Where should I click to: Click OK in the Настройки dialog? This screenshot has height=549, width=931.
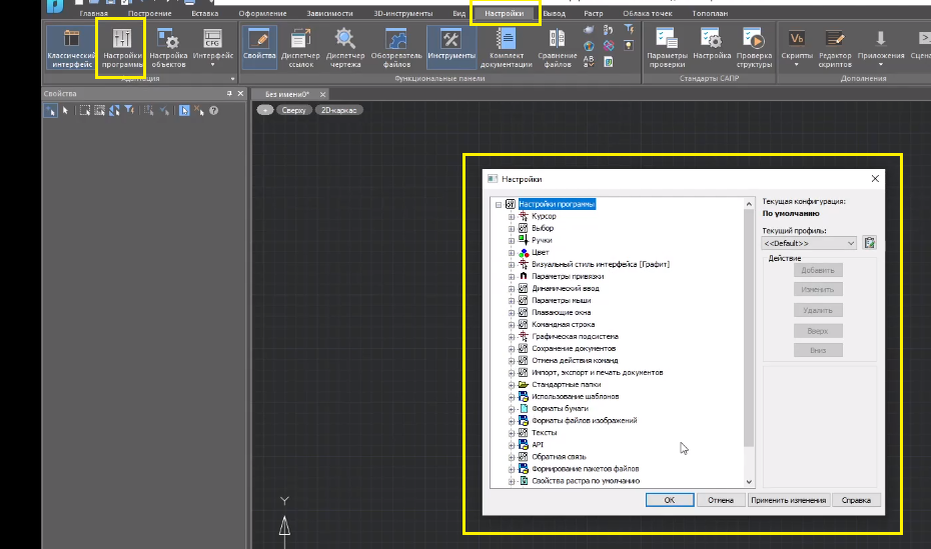(x=669, y=500)
